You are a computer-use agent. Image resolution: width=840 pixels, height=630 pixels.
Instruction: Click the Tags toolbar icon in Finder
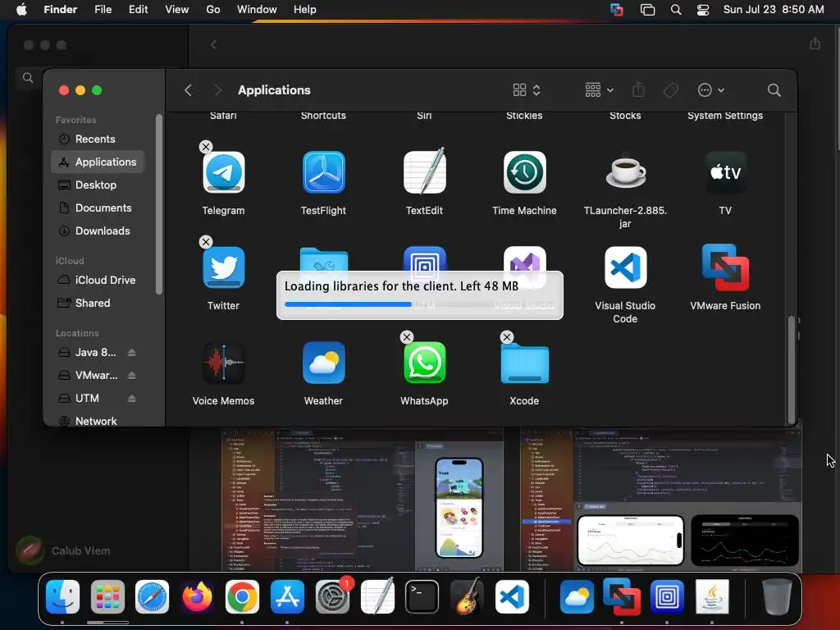coord(671,90)
